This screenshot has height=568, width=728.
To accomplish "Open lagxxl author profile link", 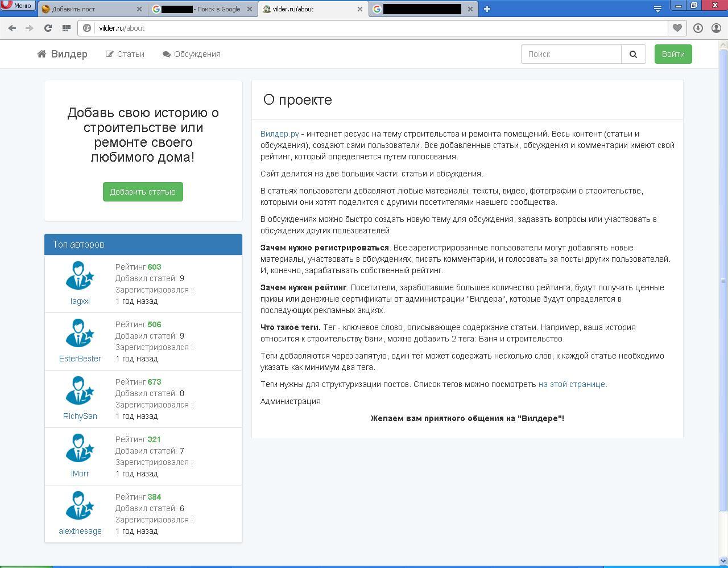I will (x=80, y=301).
